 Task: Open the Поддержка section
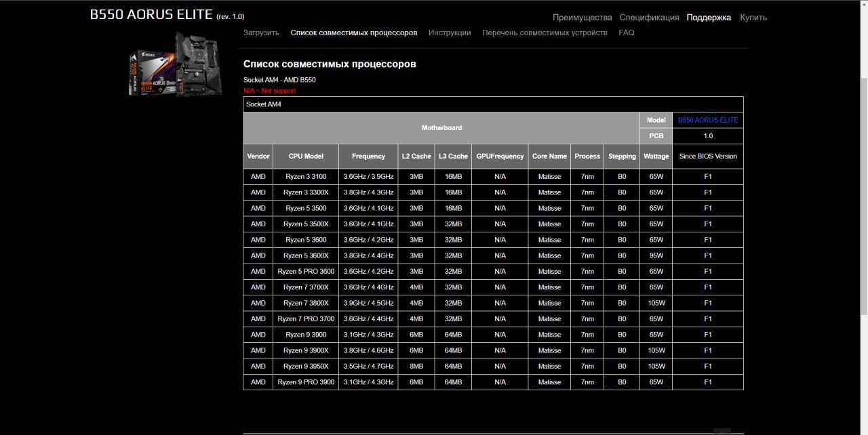point(709,18)
